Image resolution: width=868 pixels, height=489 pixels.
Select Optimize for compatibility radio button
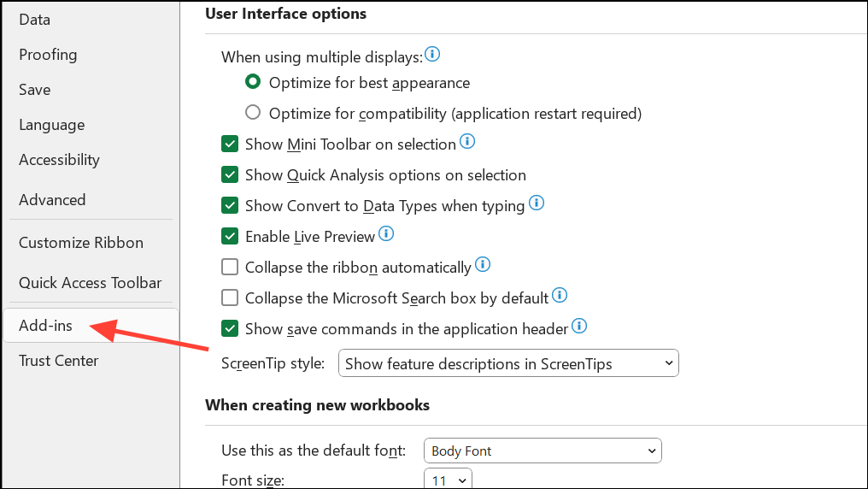pyautogui.click(x=253, y=112)
